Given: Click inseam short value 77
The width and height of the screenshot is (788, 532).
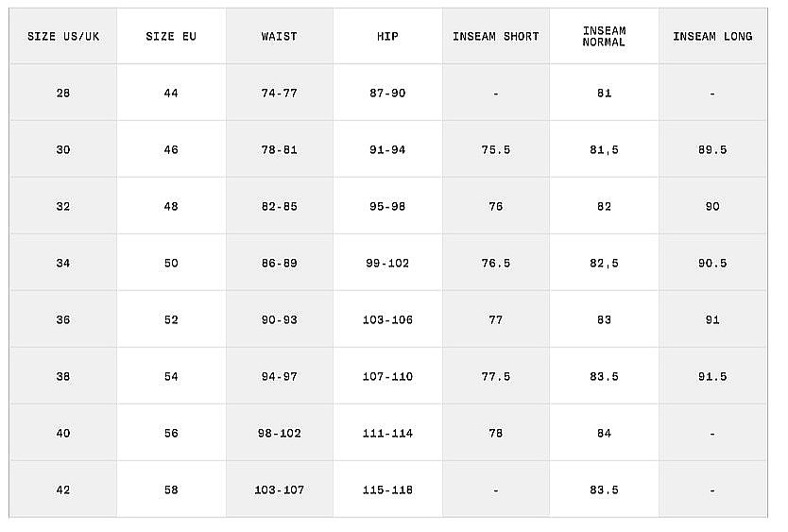Looking at the screenshot, I should click(x=495, y=320).
